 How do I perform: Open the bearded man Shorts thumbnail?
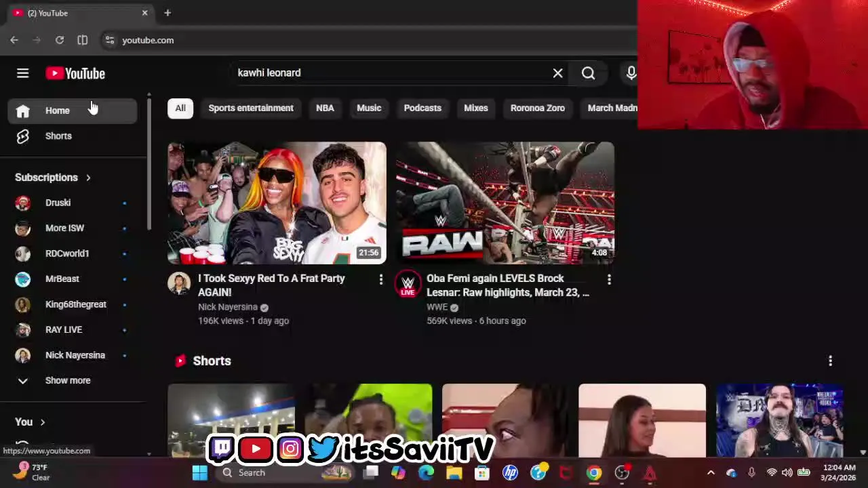(x=780, y=420)
